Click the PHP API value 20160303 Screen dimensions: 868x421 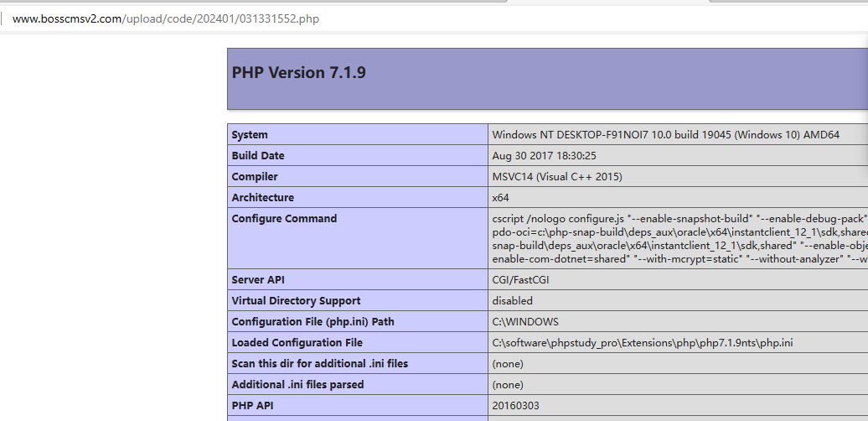(514, 406)
